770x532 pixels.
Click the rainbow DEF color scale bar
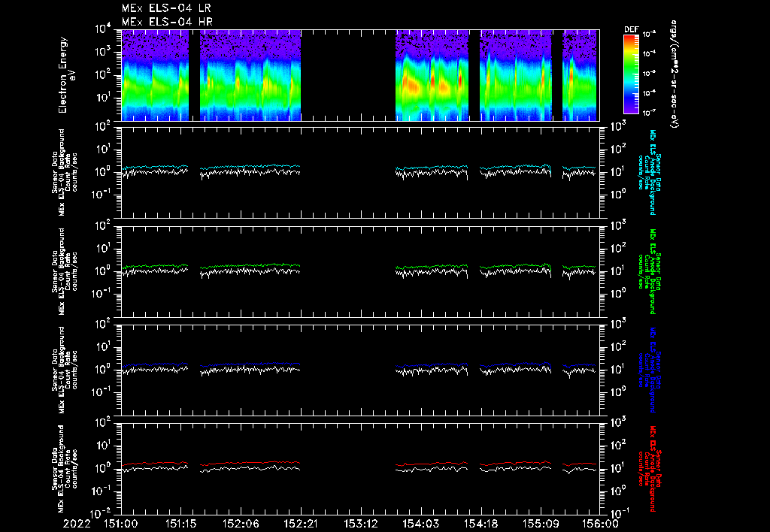tap(631, 74)
